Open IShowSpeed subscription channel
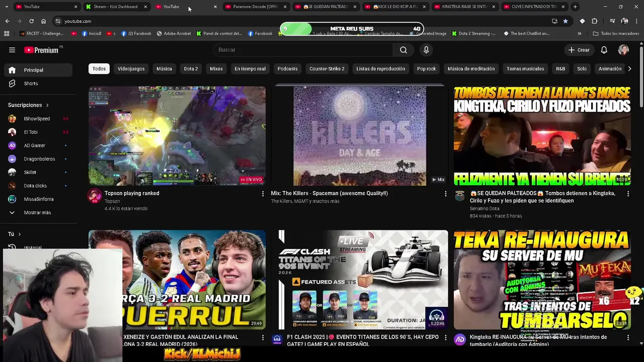Viewport: 644px width, 362px height. (x=38, y=119)
